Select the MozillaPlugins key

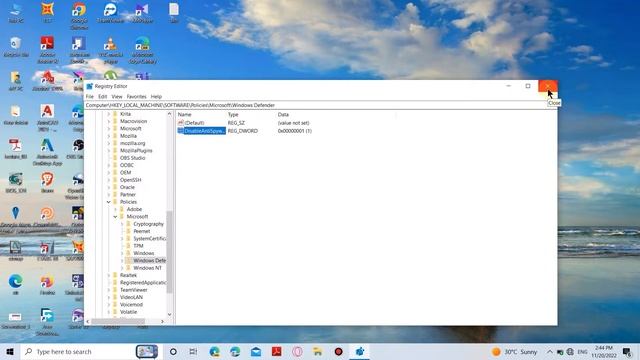point(136,150)
